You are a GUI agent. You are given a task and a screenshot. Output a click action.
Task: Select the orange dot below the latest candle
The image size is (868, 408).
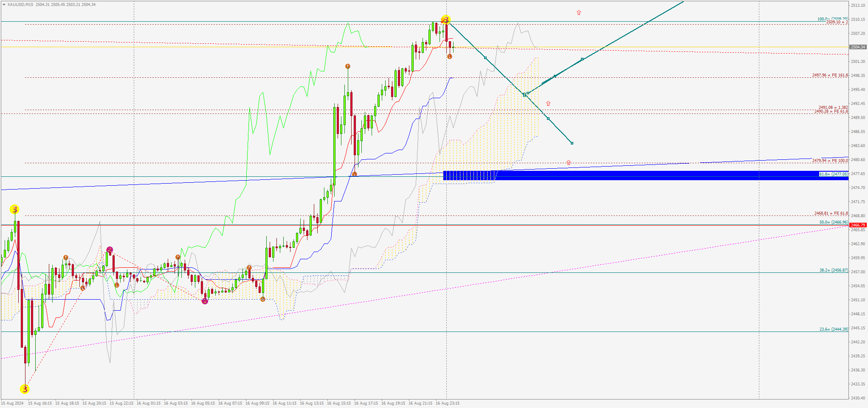pos(450,57)
